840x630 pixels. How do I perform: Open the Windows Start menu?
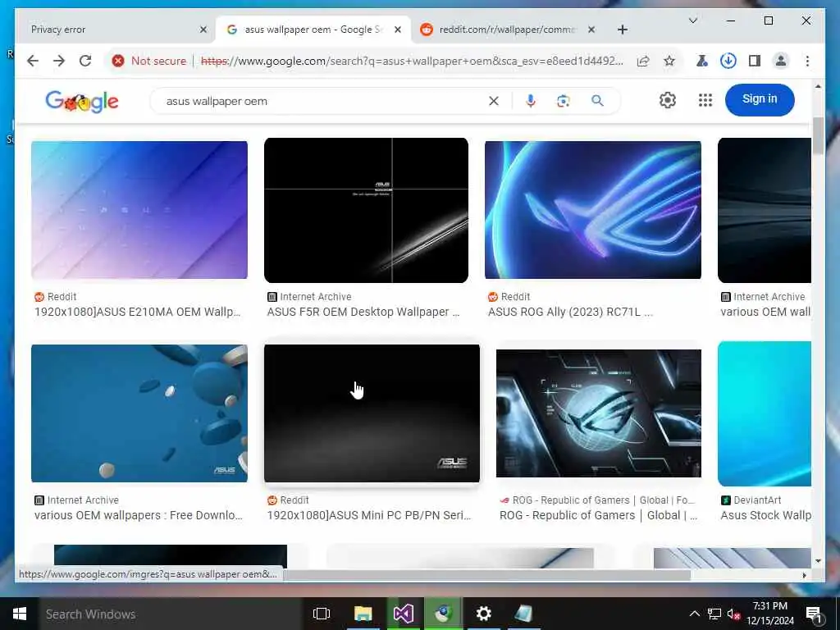[x=20, y=614]
